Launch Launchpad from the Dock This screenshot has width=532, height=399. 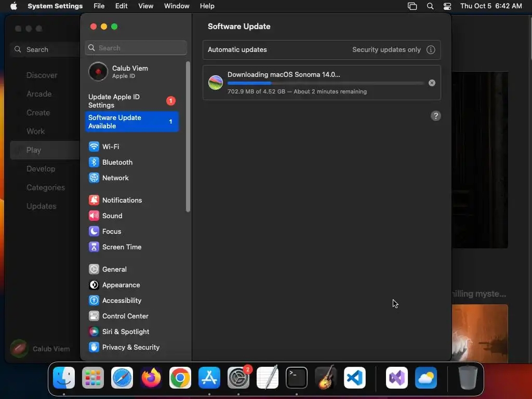(93, 378)
